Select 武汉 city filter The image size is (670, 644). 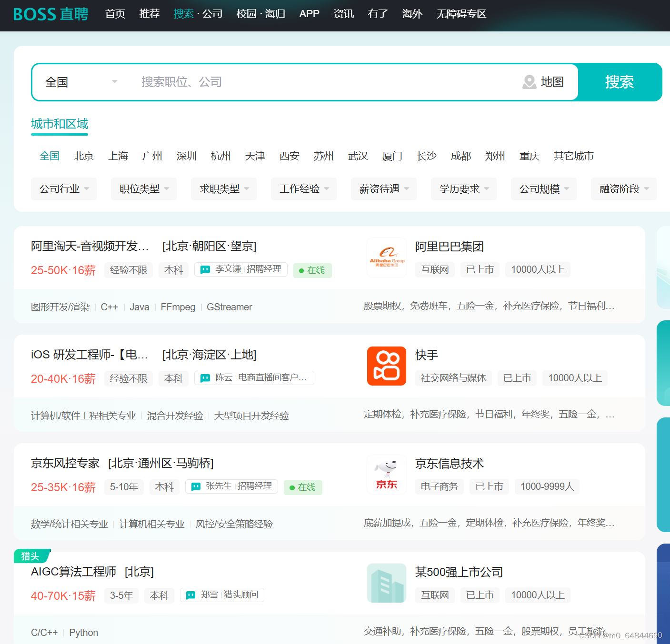(358, 156)
